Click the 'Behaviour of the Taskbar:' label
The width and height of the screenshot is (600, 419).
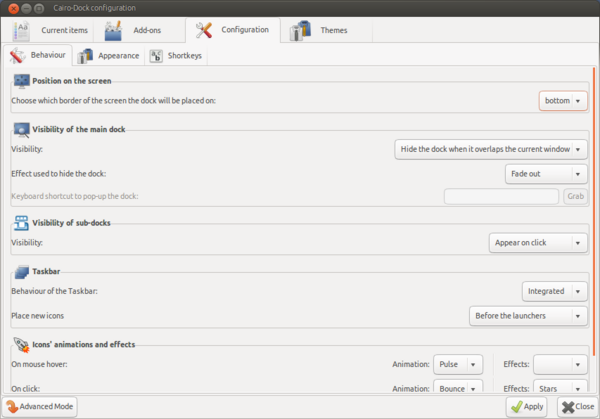(x=54, y=291)
